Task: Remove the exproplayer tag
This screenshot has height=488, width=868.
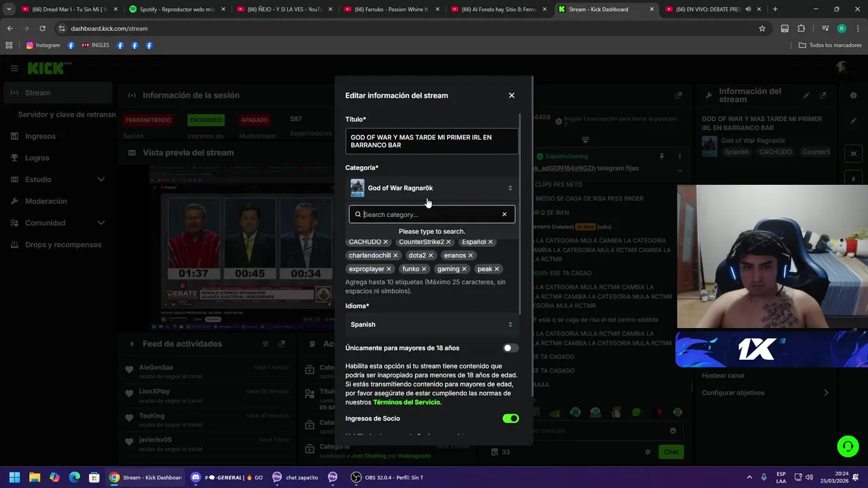Action: (x=389, y=269)
